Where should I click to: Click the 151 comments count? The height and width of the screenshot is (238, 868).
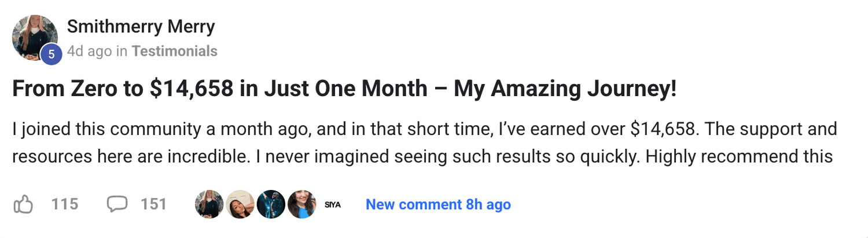point(153,204)
